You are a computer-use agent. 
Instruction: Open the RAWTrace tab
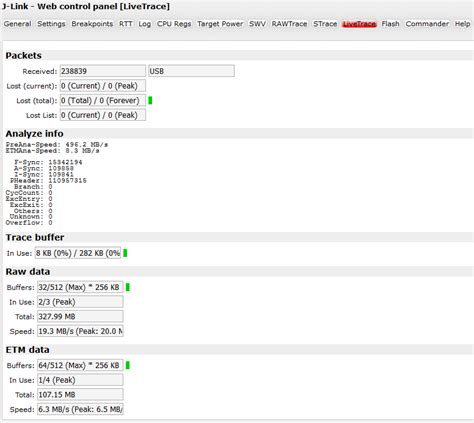pyautogui.click(x=289, y=24)
